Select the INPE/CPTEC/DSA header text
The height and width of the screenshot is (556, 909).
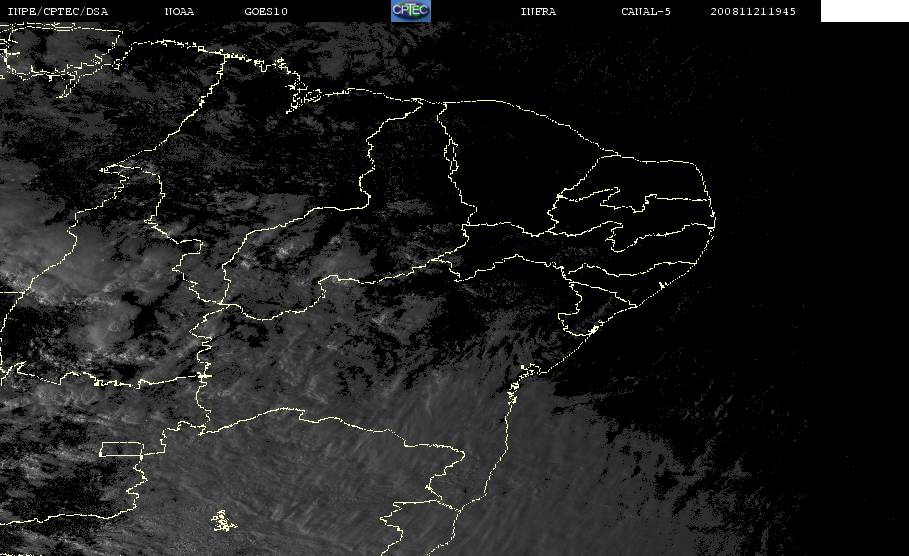(58, 12)
